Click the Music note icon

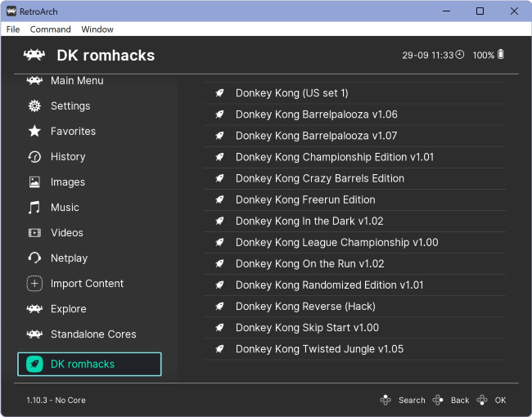[34, 208]
